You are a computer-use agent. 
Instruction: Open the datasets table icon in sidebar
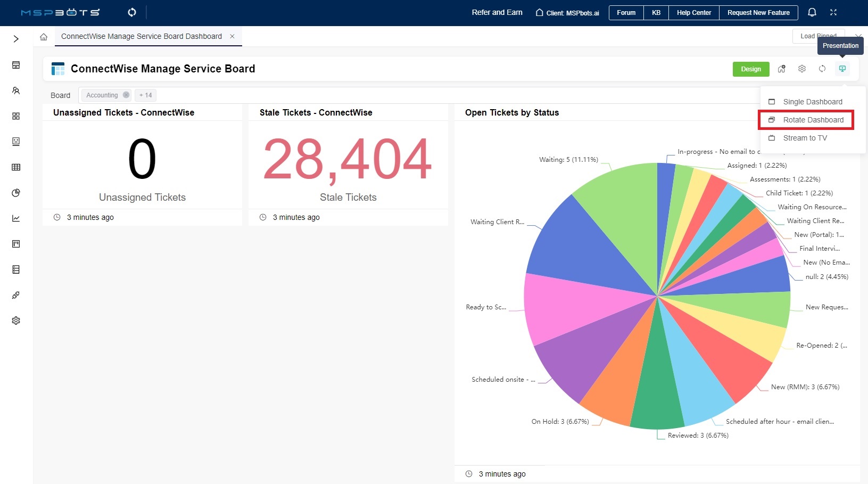pyautogui.click(x=16, y=167)
